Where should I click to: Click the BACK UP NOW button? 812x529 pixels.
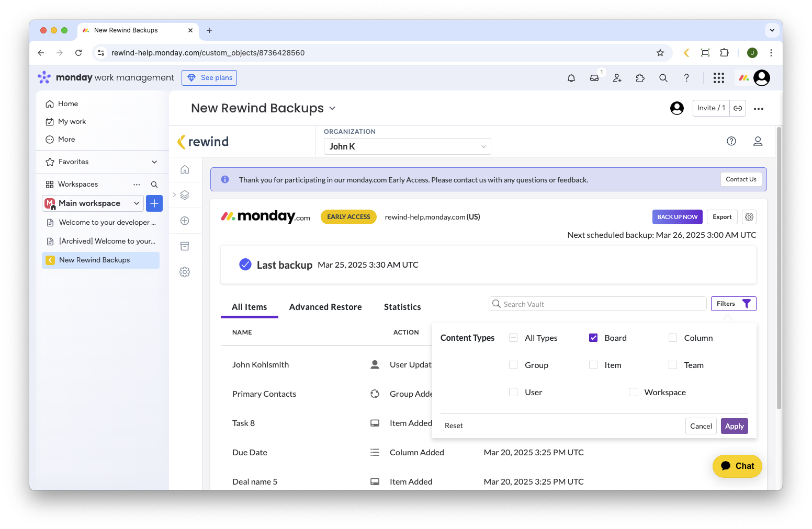pyautogui.click(x=678, y=217)
